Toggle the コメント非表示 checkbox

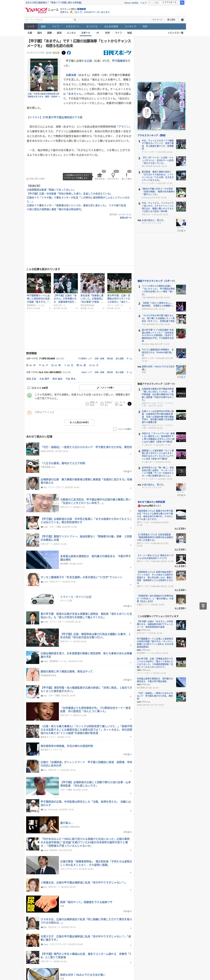click(x=115, y=429)
